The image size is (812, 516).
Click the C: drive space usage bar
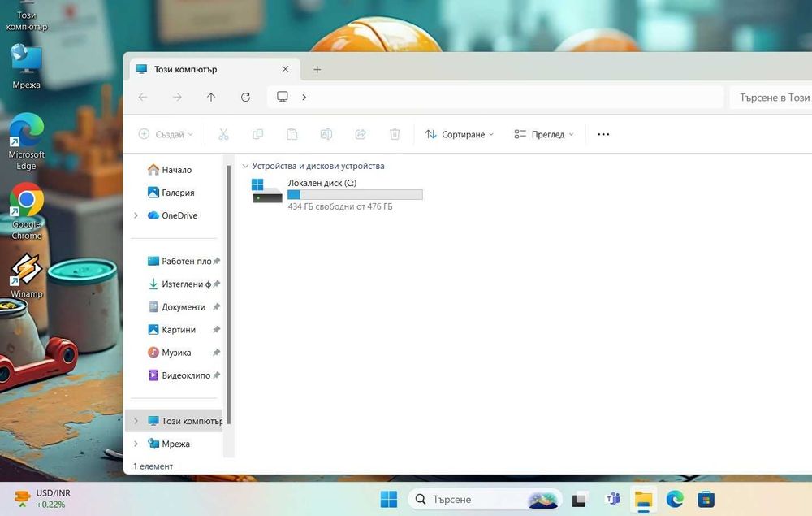pos(356,195)
